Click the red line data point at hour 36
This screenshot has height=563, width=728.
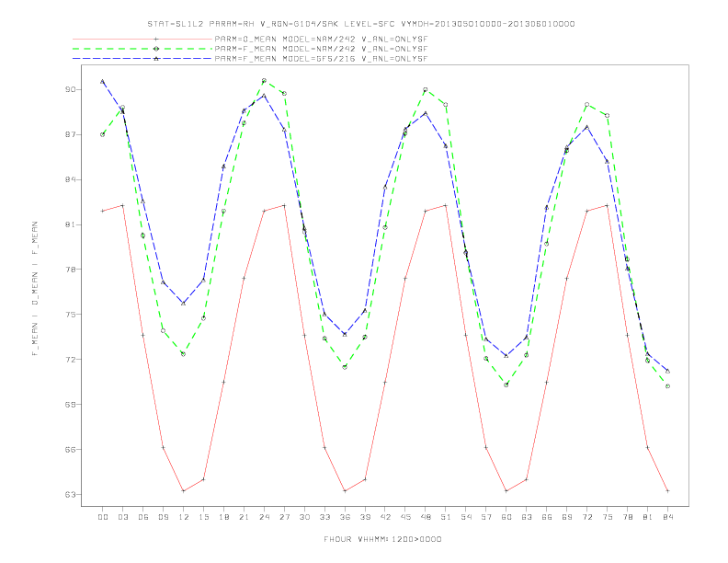345,491
